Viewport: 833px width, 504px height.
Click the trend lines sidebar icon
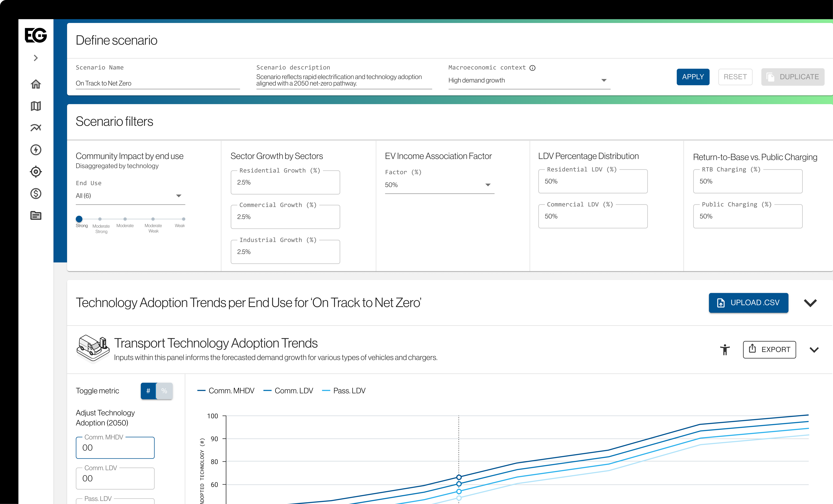36,128
